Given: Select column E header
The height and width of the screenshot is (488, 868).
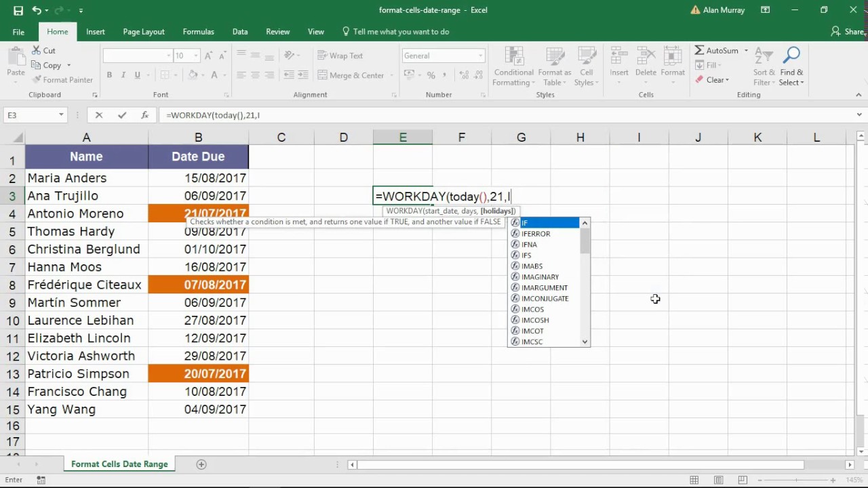Looking at the screenshot, I should point(403,138).
